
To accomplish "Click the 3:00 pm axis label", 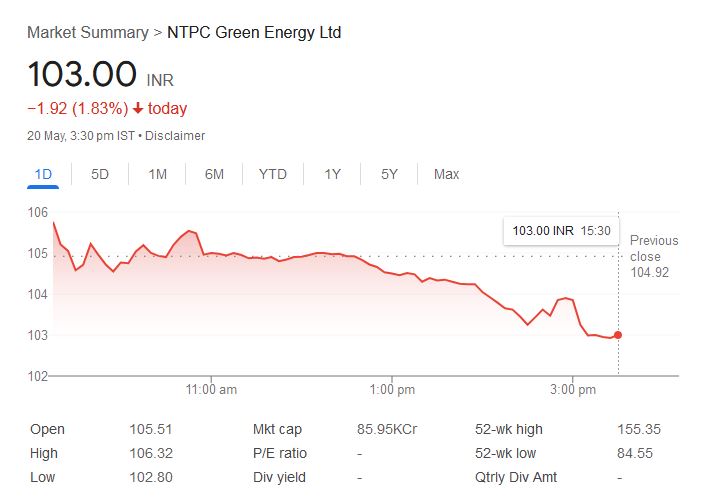I will coord(574,389).
